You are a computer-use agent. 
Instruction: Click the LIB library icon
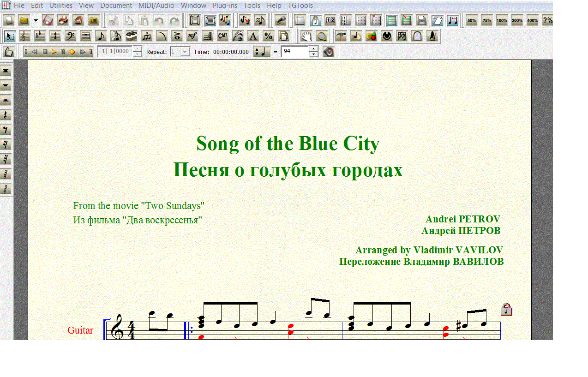[94, 20]
